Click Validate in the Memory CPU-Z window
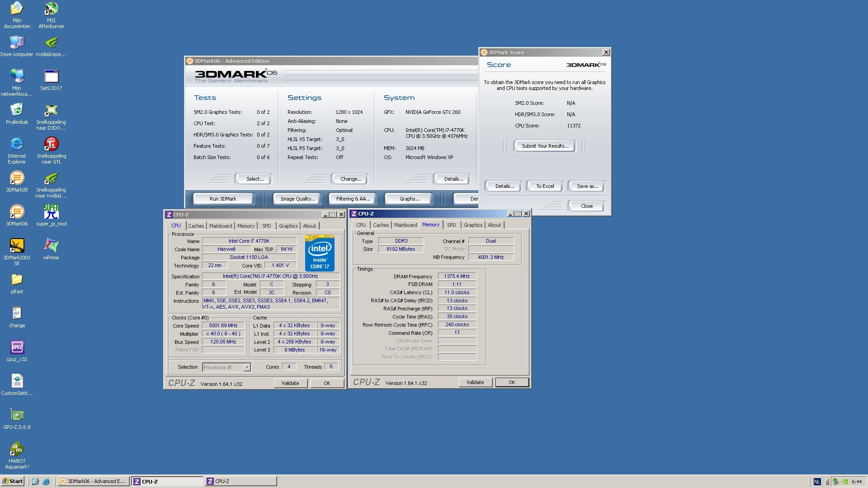This screenshot has height=488, width=868. tap(475, 382)
